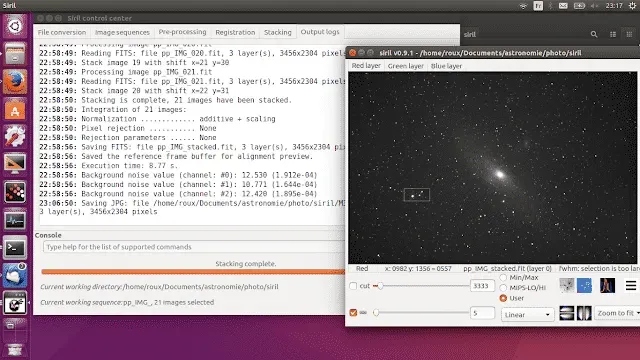Image resolution: width=640 pixels, height=360 pixels.
Task: Open the Linear display mode dropdown
Action: (x=527, y=315)
